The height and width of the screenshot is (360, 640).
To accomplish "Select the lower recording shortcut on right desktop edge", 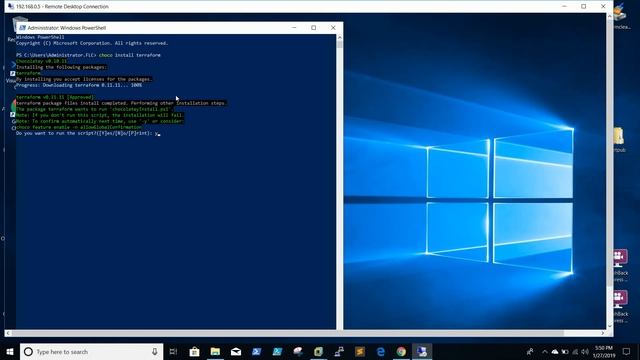I will click(620, 299).
